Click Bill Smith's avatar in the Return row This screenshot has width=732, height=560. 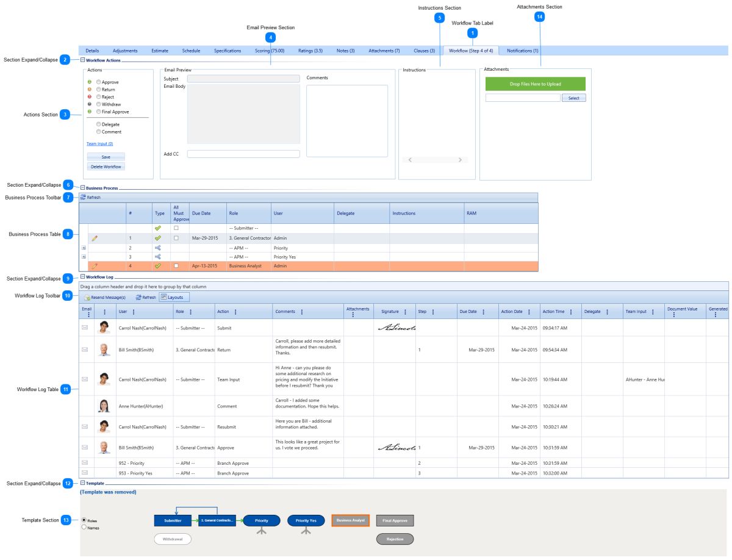click(x=104, y=350)
